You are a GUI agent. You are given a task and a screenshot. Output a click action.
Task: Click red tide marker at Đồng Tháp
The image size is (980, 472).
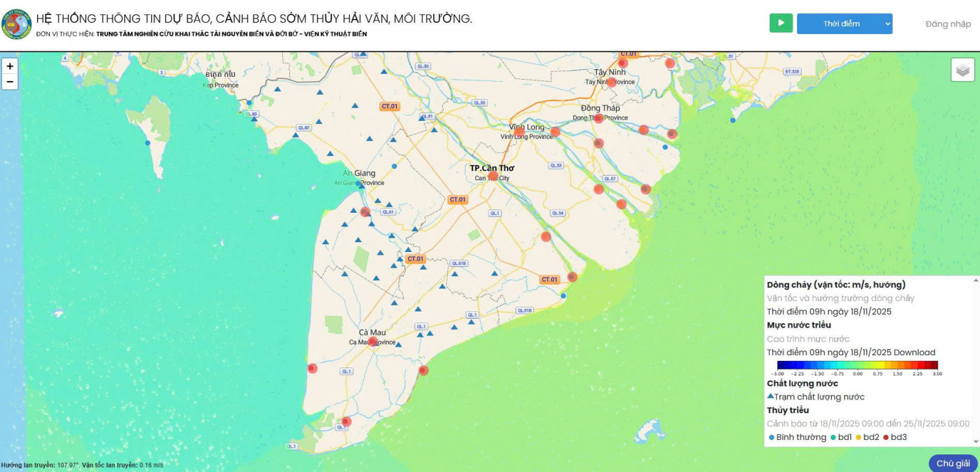[598, 118]
